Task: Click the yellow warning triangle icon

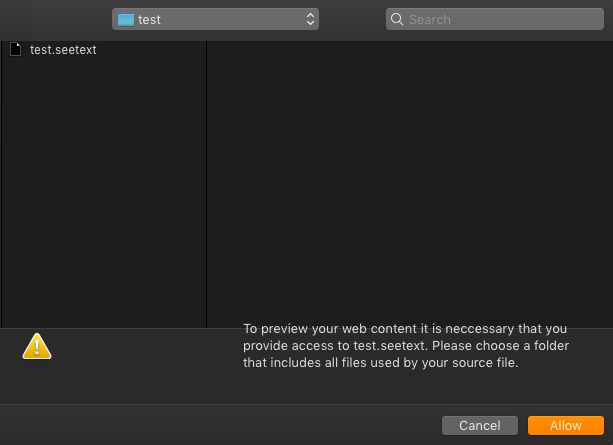Action: coord(37,346)
